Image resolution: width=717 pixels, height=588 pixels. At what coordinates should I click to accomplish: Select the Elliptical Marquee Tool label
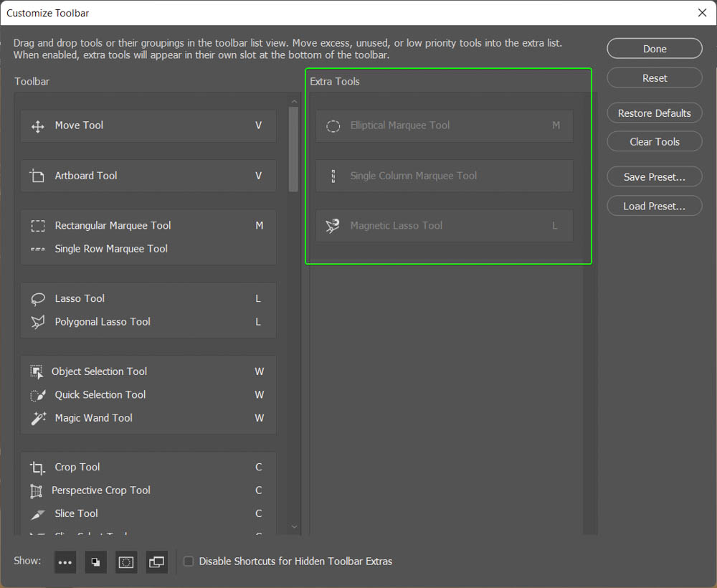tap(400, 125)
